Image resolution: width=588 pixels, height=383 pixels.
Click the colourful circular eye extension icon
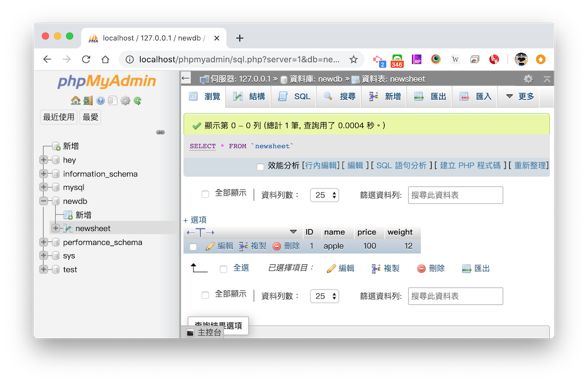click(x=435, y=59)
